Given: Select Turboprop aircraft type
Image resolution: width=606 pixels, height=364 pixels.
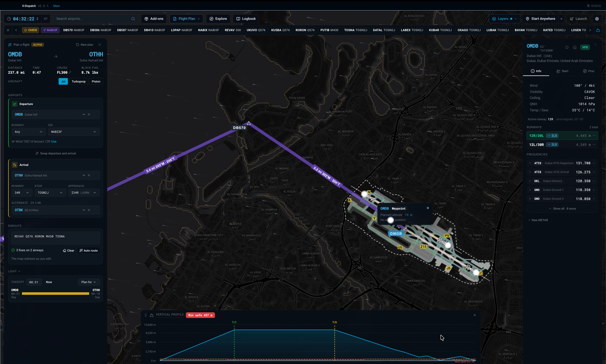Looking at the screenshot, I should coord(78,81).
